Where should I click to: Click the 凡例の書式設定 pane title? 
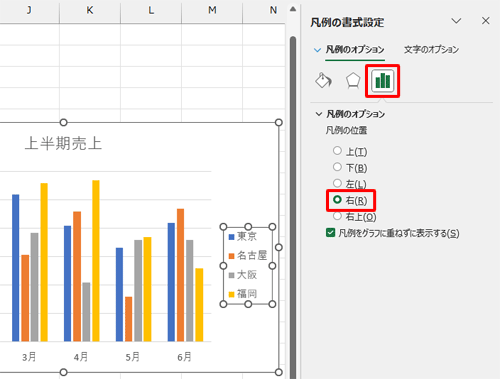click(x=347, y=22)
